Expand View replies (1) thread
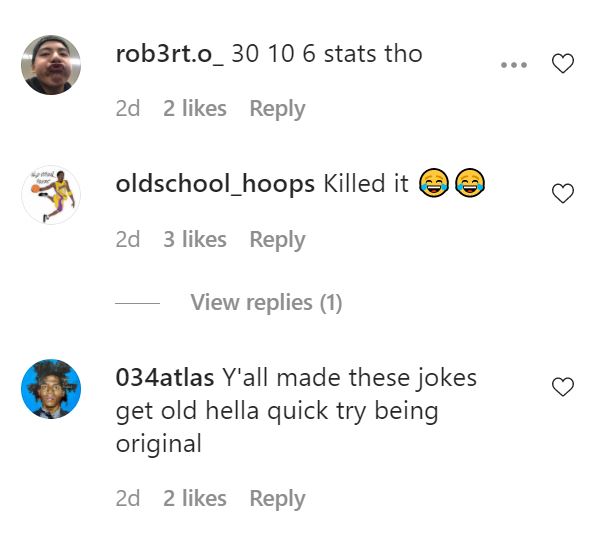The height and width of the screenshot is (543, 611). 266,302
